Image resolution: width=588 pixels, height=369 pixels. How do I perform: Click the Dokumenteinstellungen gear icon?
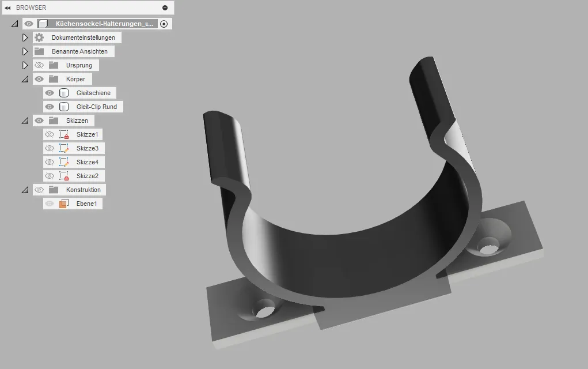tap(39, 37)
